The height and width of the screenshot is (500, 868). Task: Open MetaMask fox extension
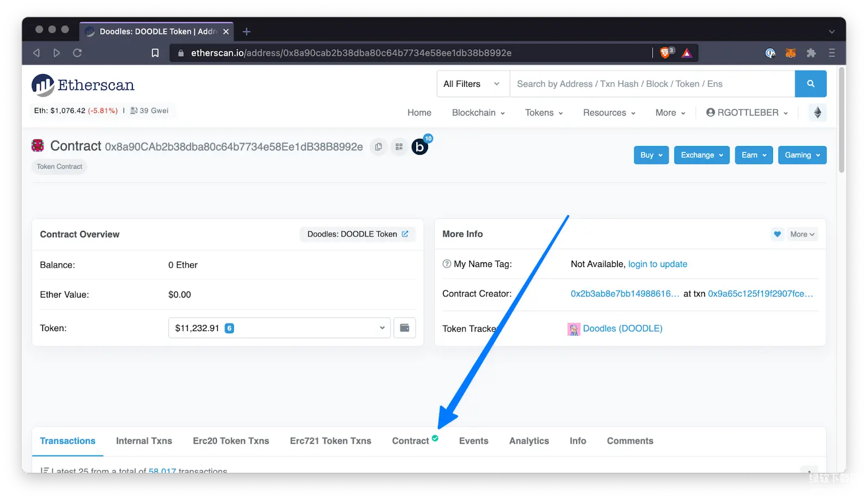(791, 53)
